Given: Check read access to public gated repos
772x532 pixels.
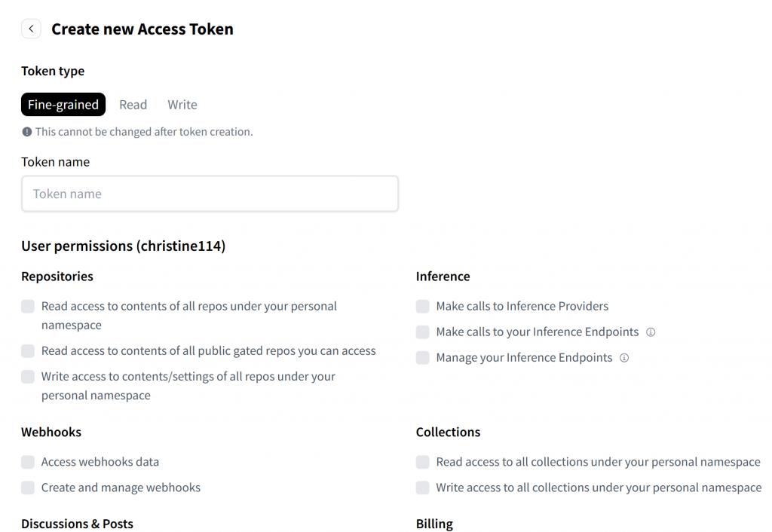Looking at the screenshot, I should [28, 351].
